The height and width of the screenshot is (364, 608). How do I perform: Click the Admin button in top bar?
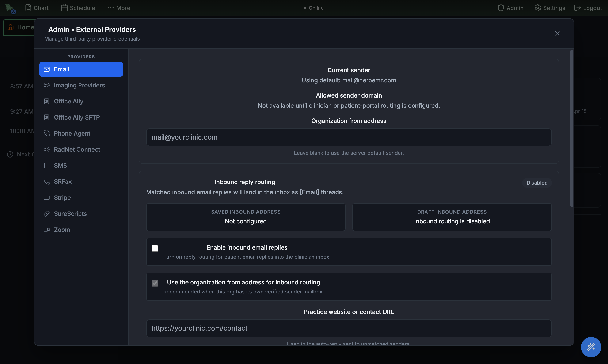click(x=510, y=8)
